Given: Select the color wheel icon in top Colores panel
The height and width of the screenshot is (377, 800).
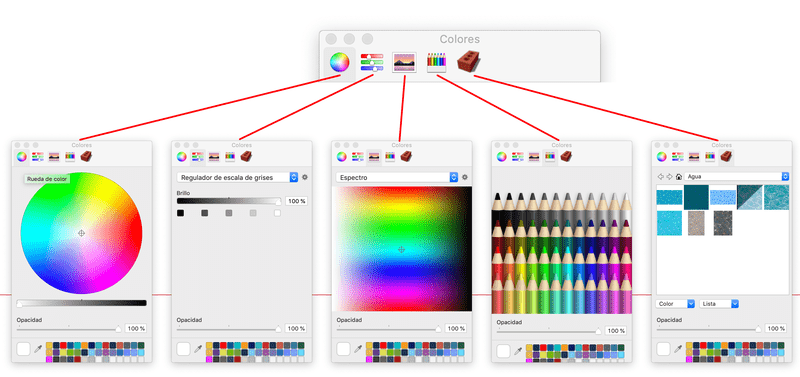Looking at the screenshot, I should [339, 62].
